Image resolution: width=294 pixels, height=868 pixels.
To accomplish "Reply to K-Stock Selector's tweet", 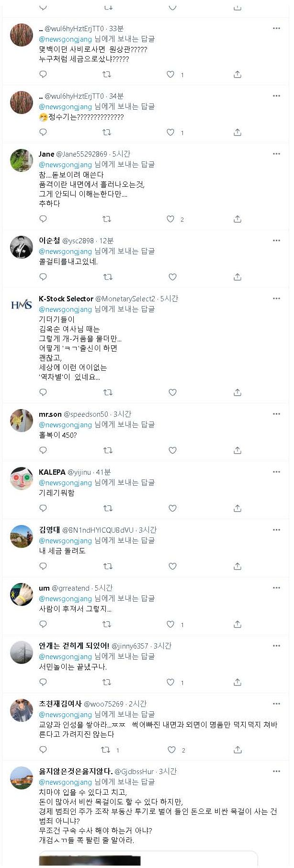I will point(43,392).
